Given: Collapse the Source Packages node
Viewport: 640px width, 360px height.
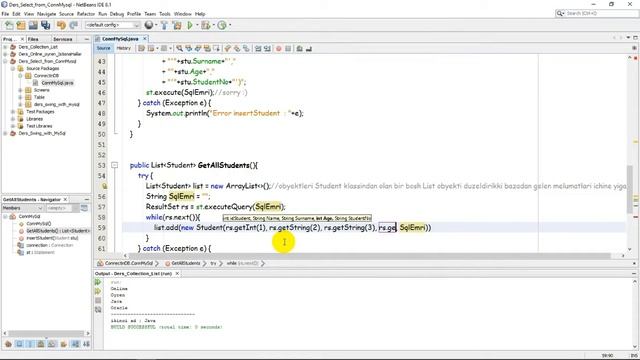Looking at the screenshot, I should (x=13, y=69).
